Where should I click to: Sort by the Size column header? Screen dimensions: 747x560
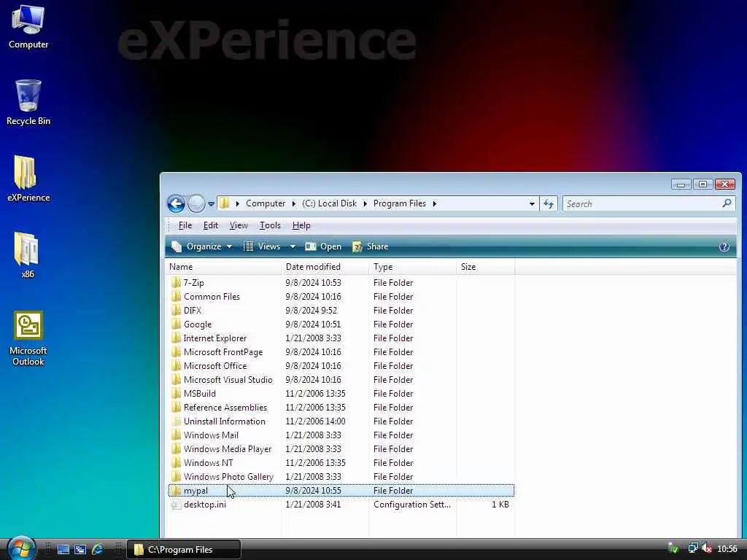click(x=485, y=267)
